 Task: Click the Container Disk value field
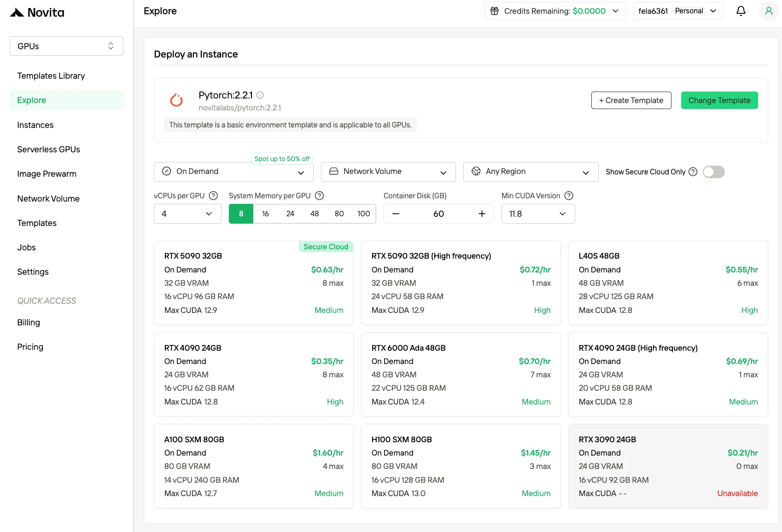pos(438,214)
